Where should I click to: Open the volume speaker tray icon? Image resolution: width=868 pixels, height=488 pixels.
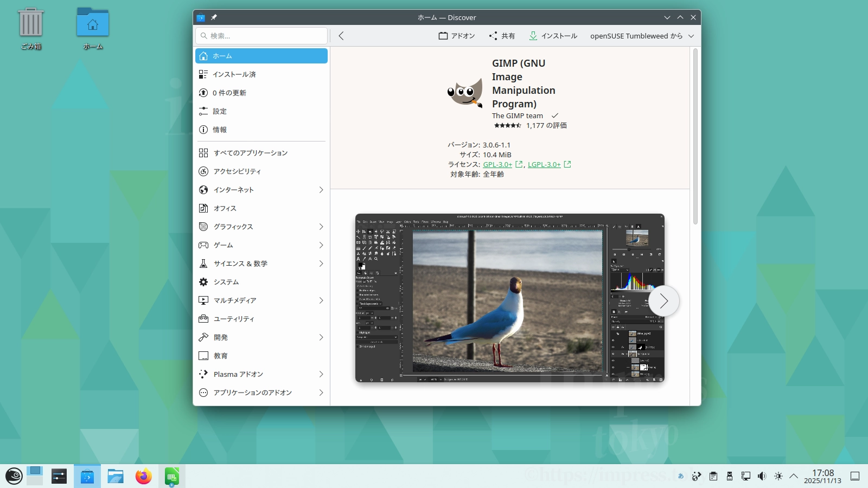pos(762,477)
